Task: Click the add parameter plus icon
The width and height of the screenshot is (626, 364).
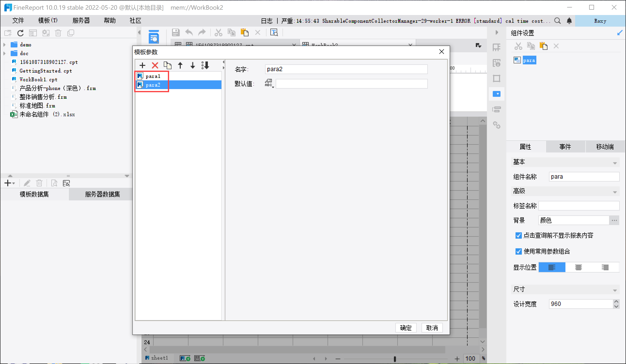Action: pyautogui.click(x=142, y=65)
